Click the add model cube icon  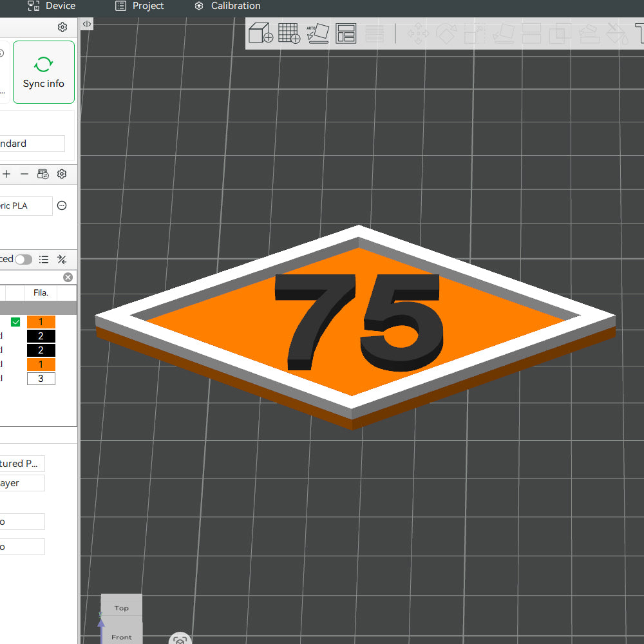260,33
